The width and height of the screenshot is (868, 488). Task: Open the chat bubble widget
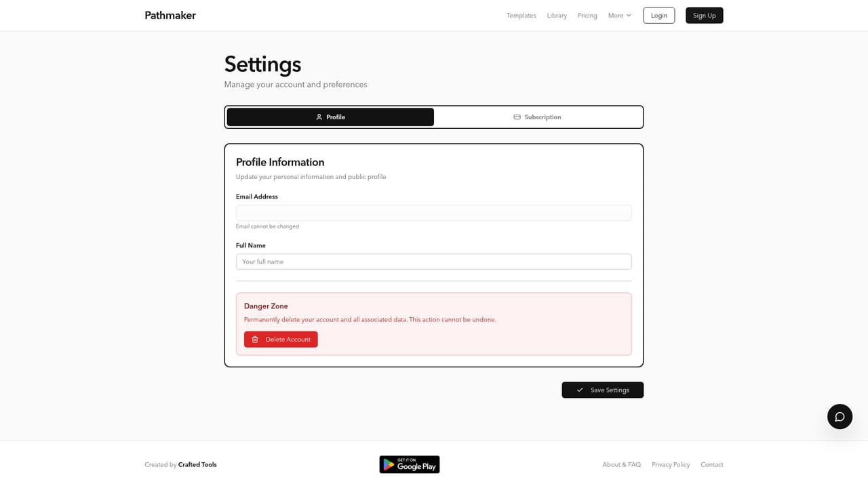coord(840,417)
